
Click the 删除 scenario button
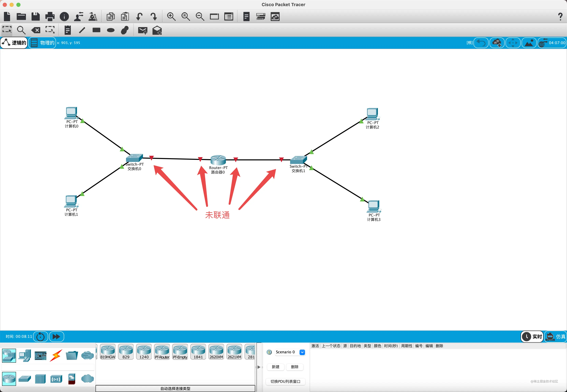tap(295, 367)
